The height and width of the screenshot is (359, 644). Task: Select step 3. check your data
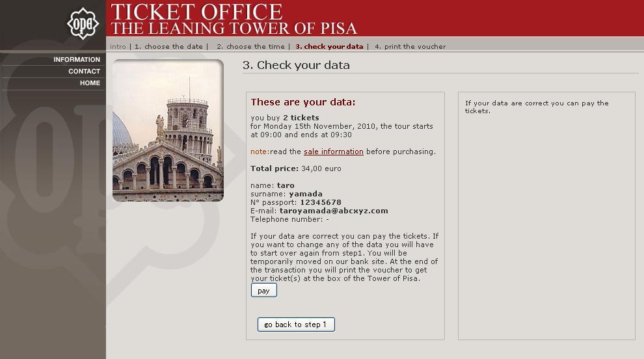click(329, 47)
